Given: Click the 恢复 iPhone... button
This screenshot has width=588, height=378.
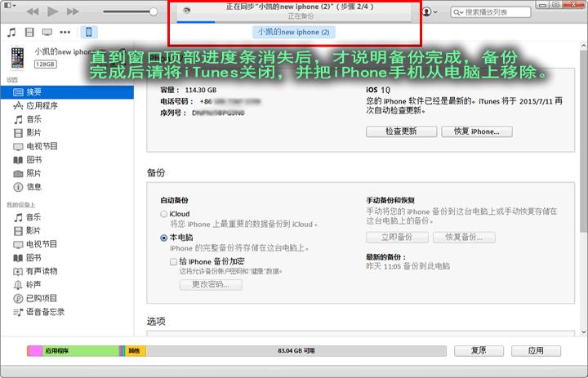Looking at the screenshot, I should (477, 131).
